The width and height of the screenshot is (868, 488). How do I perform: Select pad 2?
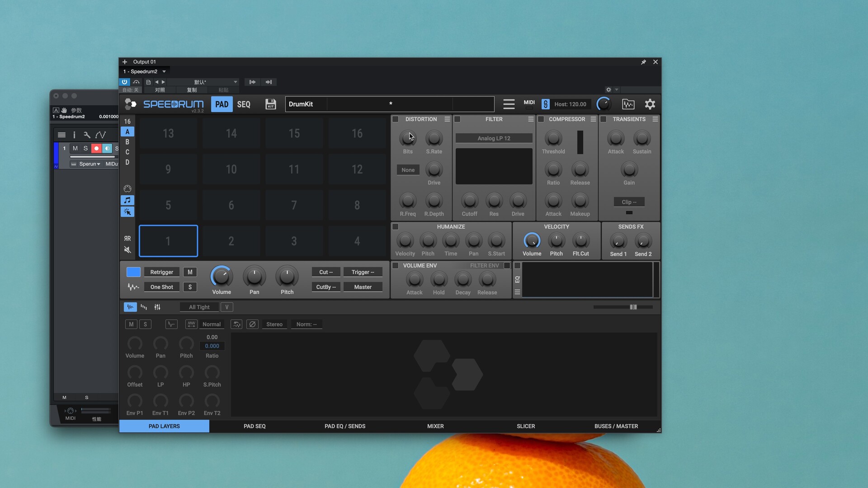pyautogui.click(x=231, y=241)
